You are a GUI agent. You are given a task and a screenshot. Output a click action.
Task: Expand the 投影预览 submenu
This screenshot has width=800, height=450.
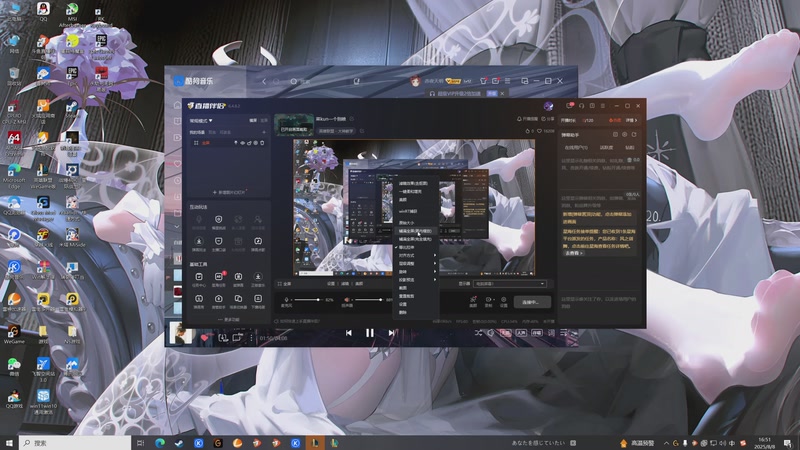click(416, 280)
